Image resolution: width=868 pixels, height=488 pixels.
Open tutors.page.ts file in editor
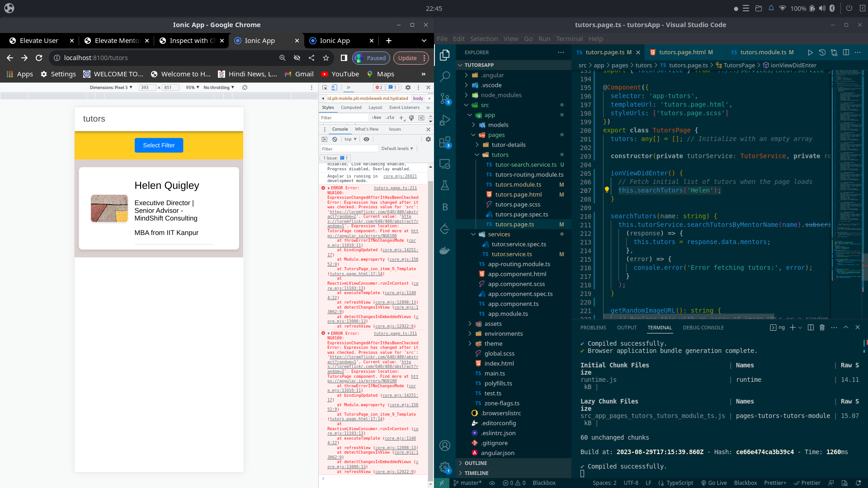click(x=514, y=224)
